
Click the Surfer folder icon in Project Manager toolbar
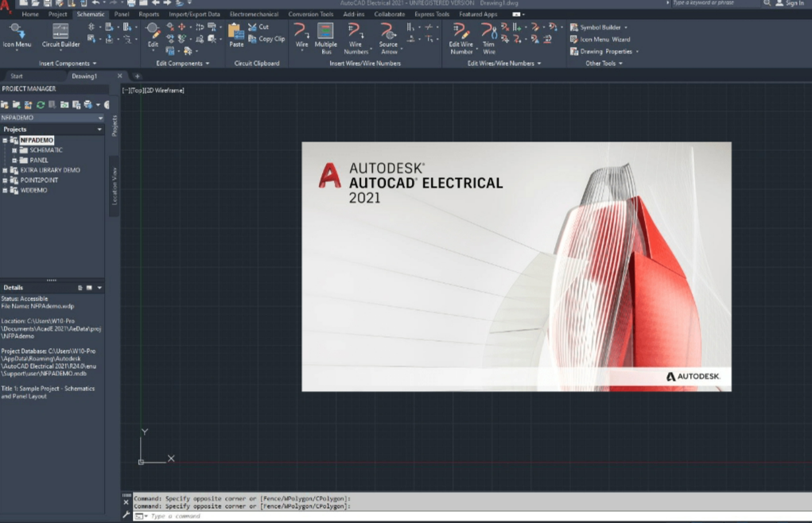click(x=64, y=105)
